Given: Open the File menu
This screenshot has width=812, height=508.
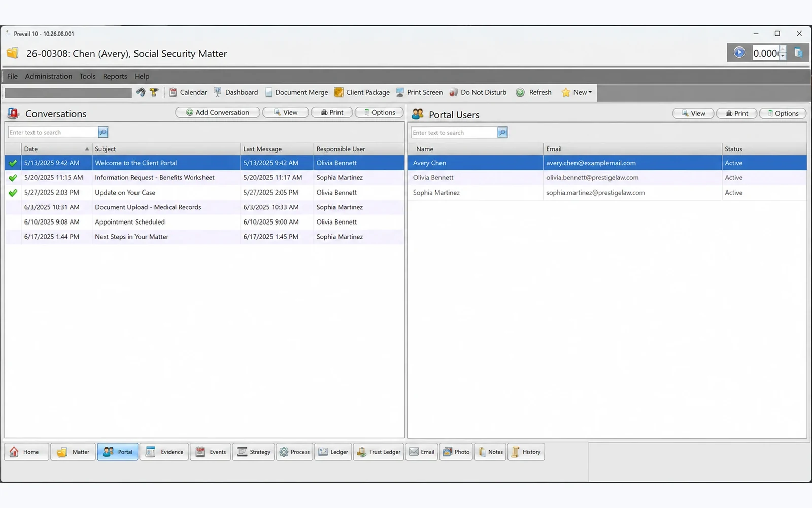Looking at the screenshot, I should coord(12,76).
